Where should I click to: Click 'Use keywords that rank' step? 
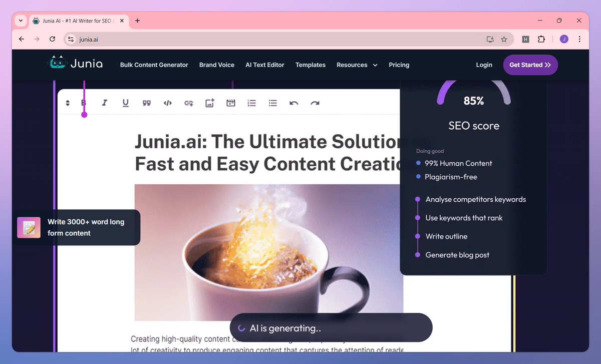(x=464, y=218)
